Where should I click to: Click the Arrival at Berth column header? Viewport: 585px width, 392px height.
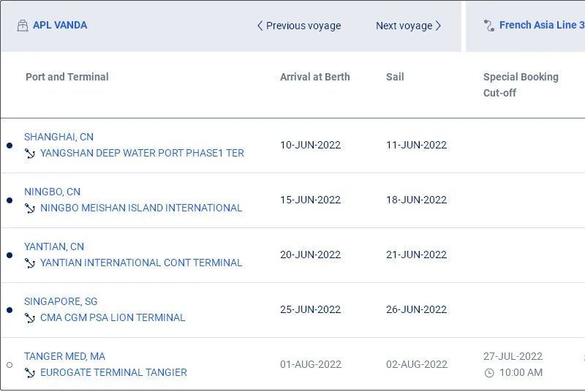tap(314, 77)
